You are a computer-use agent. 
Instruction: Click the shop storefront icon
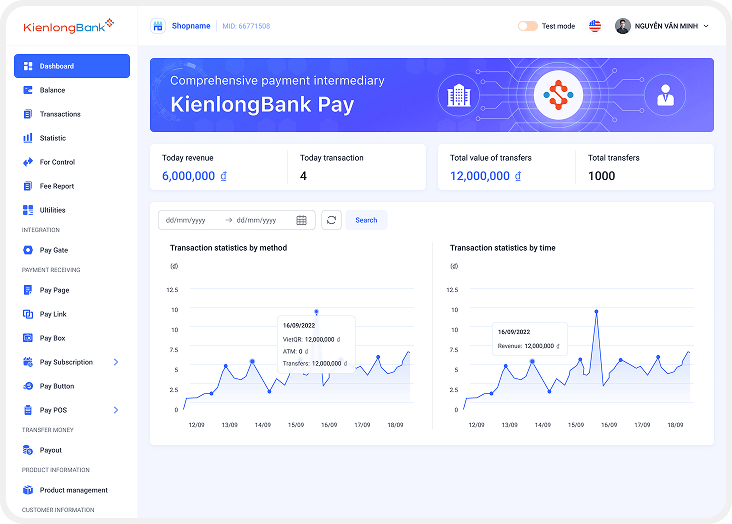(158, 26)
